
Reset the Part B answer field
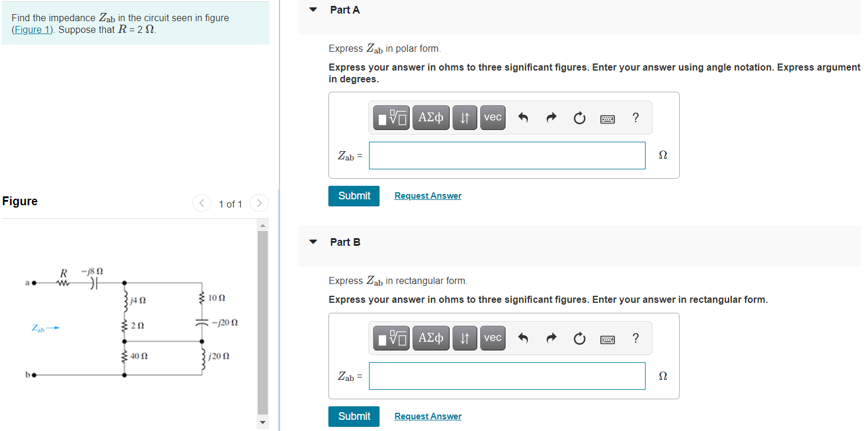580,339
